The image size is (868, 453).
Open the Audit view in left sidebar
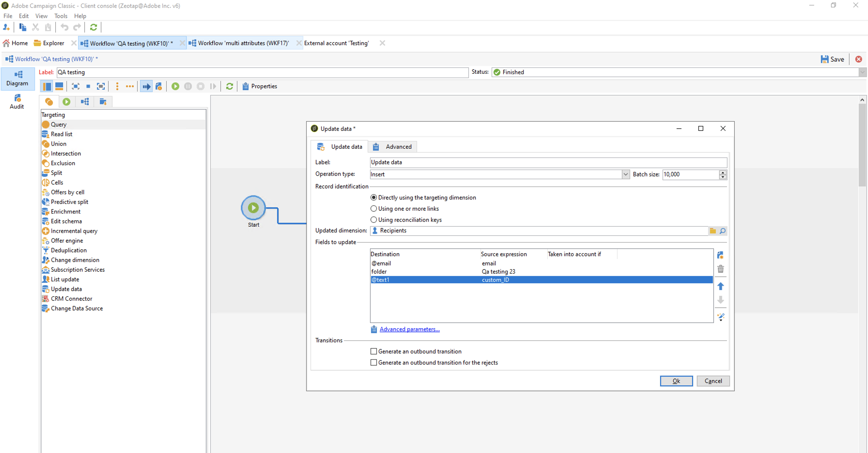coord(17,102)
